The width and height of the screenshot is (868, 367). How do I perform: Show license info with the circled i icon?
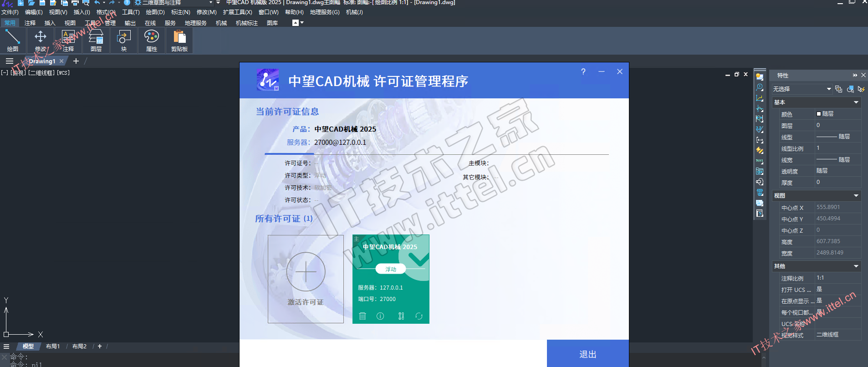(x=380, y=316)
